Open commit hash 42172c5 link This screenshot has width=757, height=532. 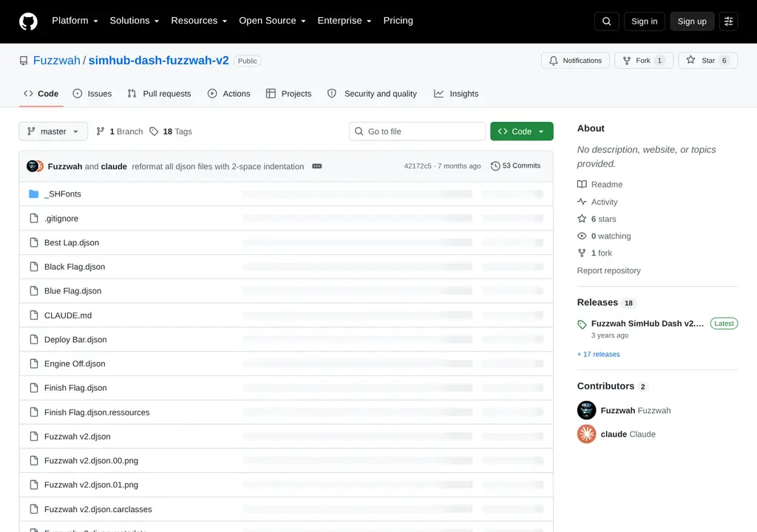418,166
